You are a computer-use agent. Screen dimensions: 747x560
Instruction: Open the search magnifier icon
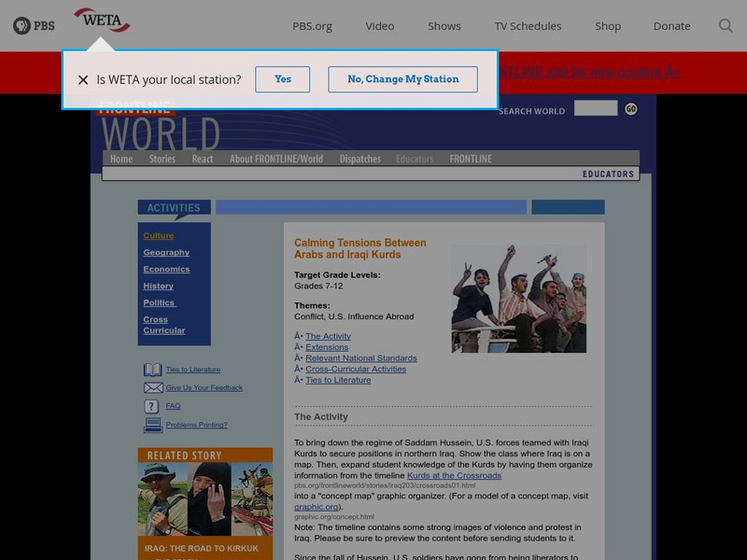point(726,26)
